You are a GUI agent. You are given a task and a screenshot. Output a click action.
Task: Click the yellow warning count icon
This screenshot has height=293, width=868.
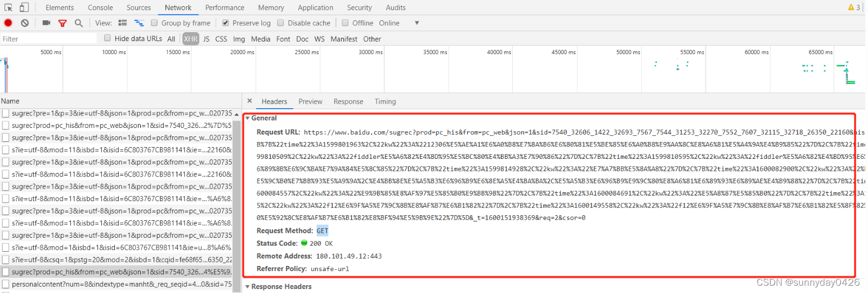[854, 7]
